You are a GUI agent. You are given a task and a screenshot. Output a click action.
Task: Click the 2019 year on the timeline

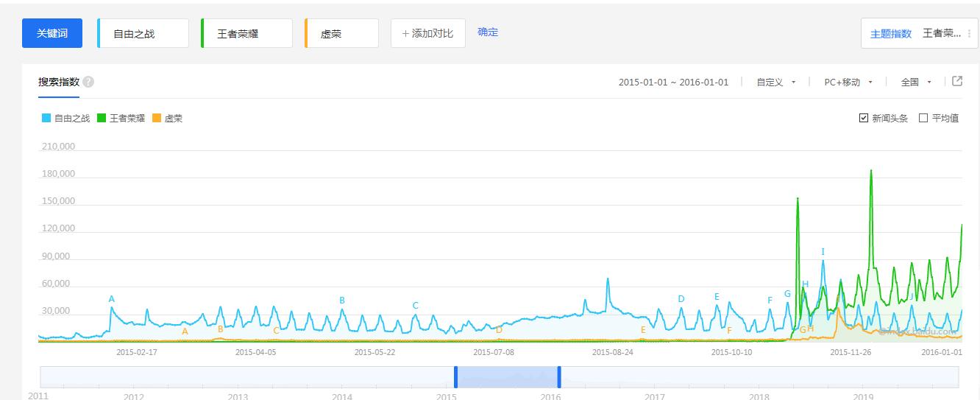[x=863, y=397]
